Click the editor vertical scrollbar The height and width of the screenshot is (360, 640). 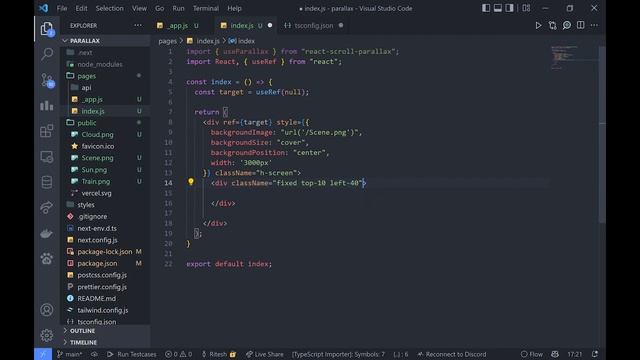point(602,135)
